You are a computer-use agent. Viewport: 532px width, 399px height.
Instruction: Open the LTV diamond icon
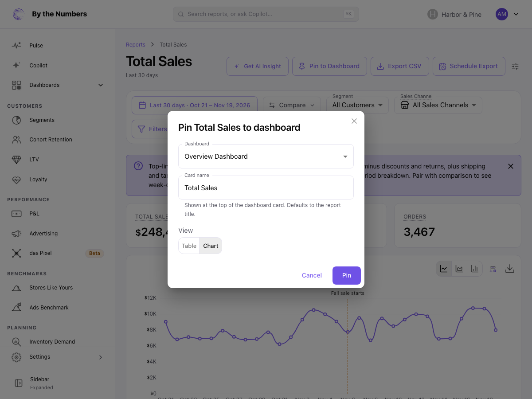click(x=16, y=160)
